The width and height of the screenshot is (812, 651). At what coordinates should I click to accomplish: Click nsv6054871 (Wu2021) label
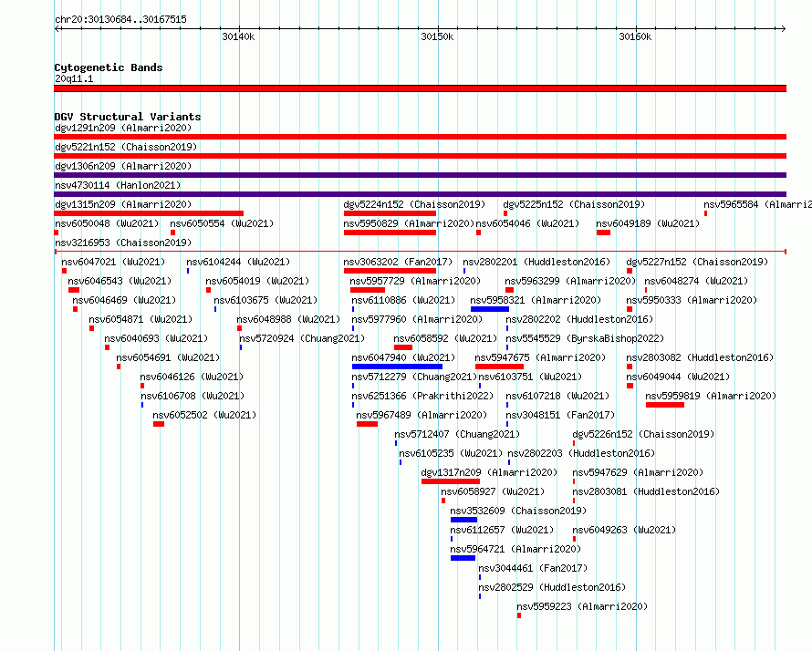tap(141, 319)
